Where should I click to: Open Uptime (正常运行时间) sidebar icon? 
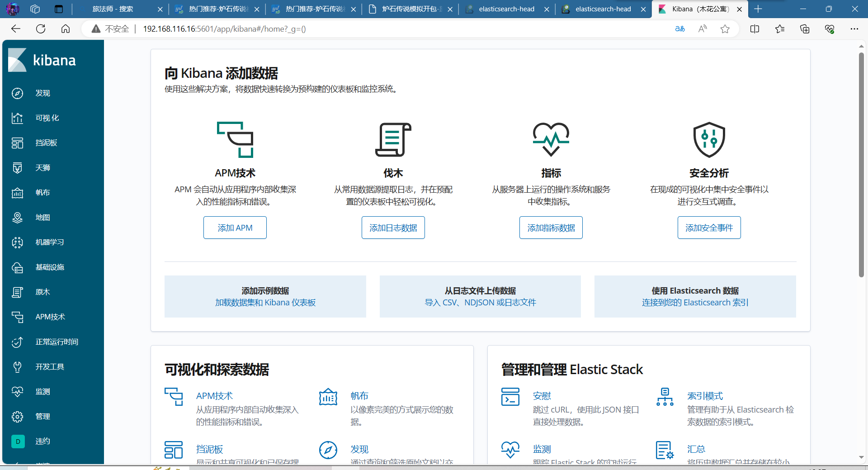tap(17, 342)
